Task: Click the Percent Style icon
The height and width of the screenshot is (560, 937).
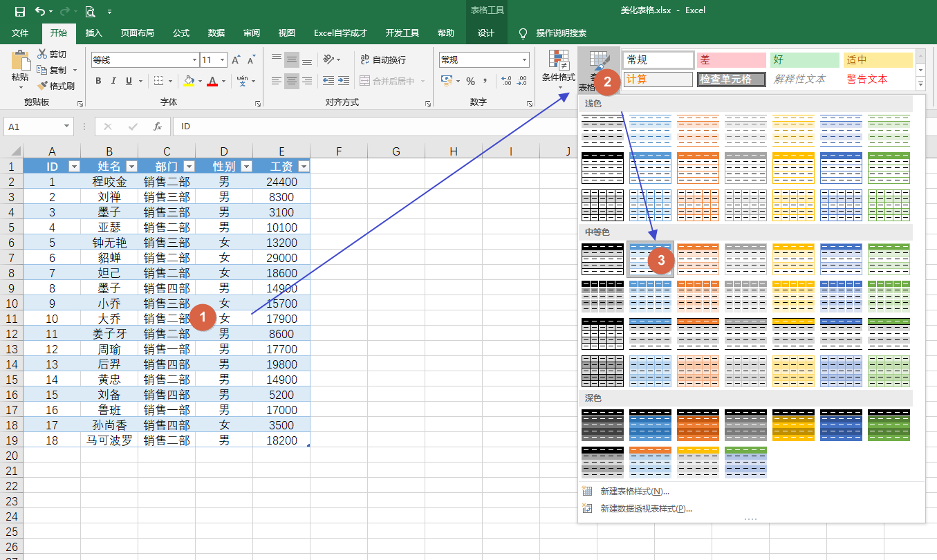Action: point(470,81)
